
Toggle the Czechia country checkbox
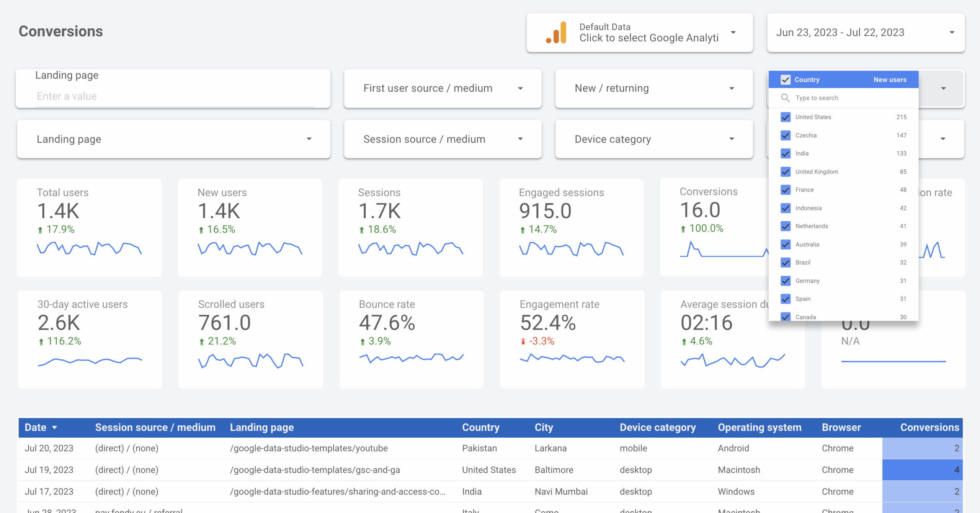[x=786, y=135]
